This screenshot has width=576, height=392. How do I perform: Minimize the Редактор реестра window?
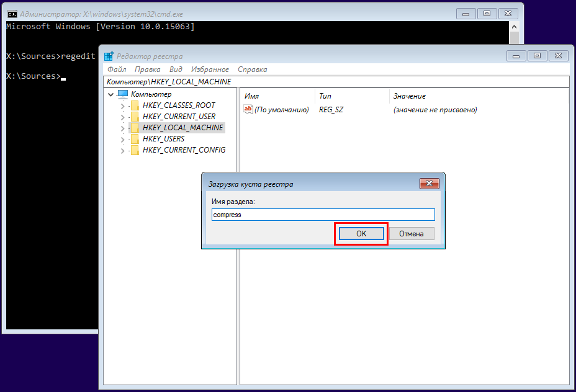(x=516, y=56)
